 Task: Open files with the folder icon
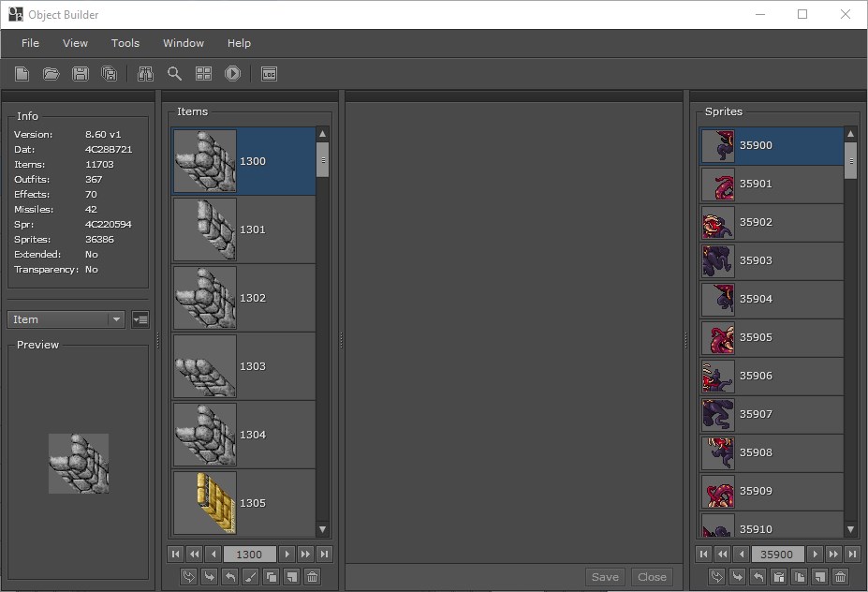click(x=51, y=74)
